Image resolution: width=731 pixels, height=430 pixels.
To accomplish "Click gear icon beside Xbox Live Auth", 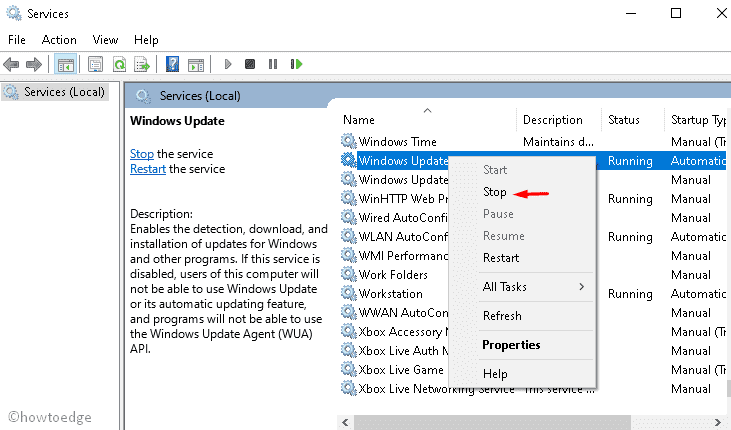I will (x=348, y=350).
